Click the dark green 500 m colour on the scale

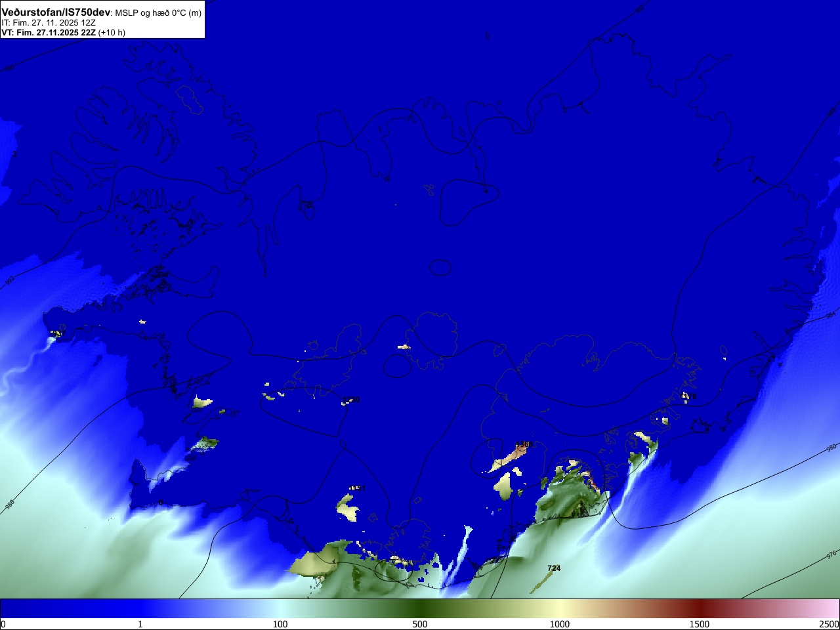coord(420,608)
